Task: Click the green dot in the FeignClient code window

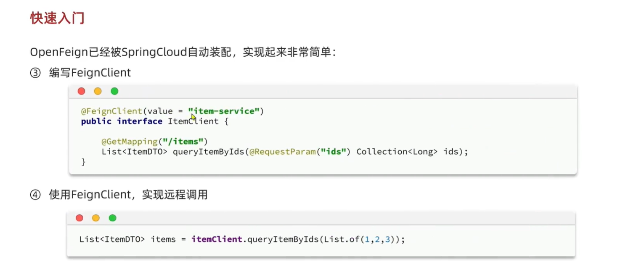Action: pyautogui.click(x=114, y=91)
